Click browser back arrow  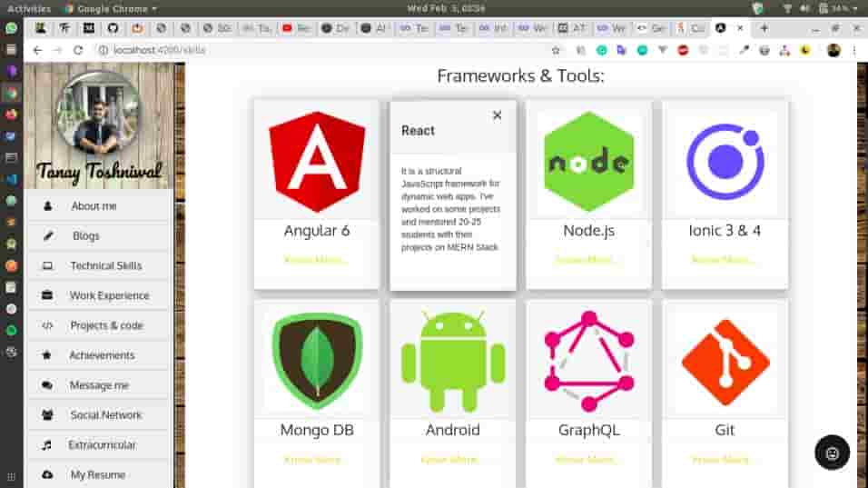click(x=37, y=50)
